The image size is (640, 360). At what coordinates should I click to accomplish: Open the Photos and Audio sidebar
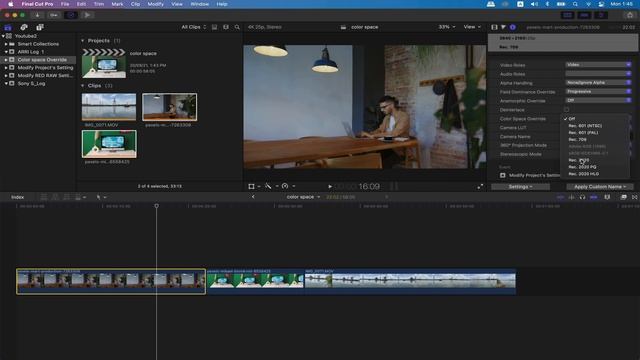[24, 27]
